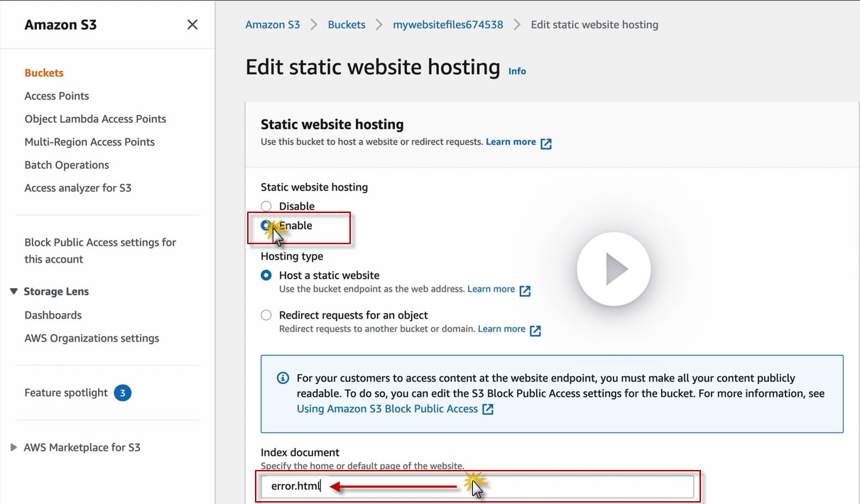Image resolution: width=860 pixels, height=504 pixels.
Task: Click external link icon for static website Learn more
Action: pos(525,290)
